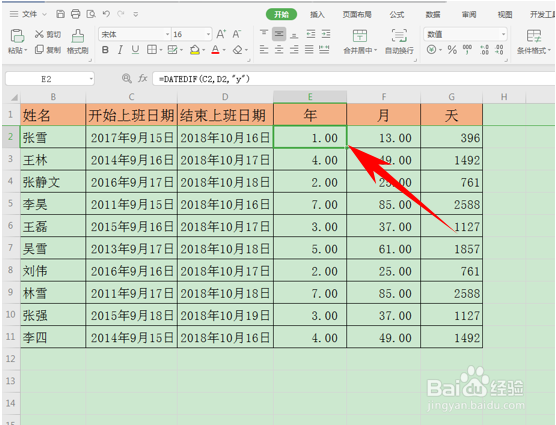Viewport: 556px width, 425px height.
Task: Open the font size dropdown showing 16
Action: 208,34
